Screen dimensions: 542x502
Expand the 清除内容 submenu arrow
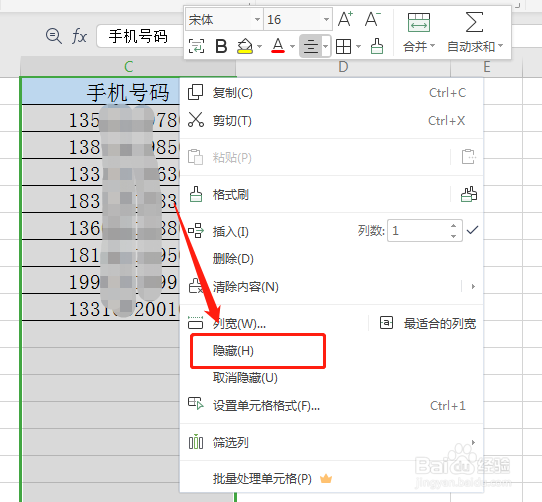click(473, 287)
